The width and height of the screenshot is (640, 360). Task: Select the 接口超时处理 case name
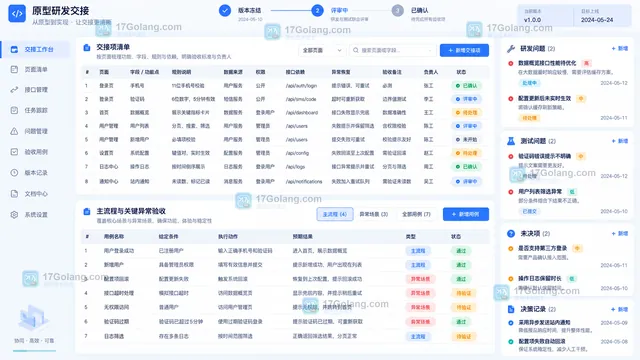tap(119, 293)
